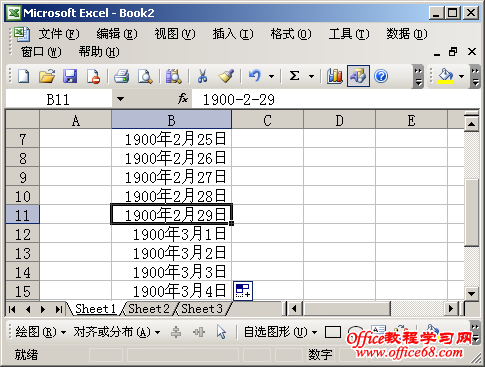485x367 pixels.
Task: Select row 7 header
Action: [23, 139]
